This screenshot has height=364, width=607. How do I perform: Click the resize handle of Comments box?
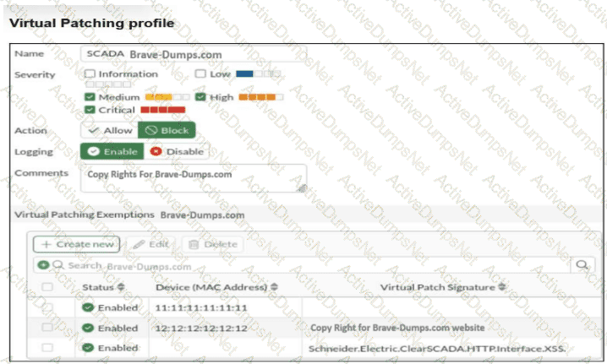pos(302,188)
